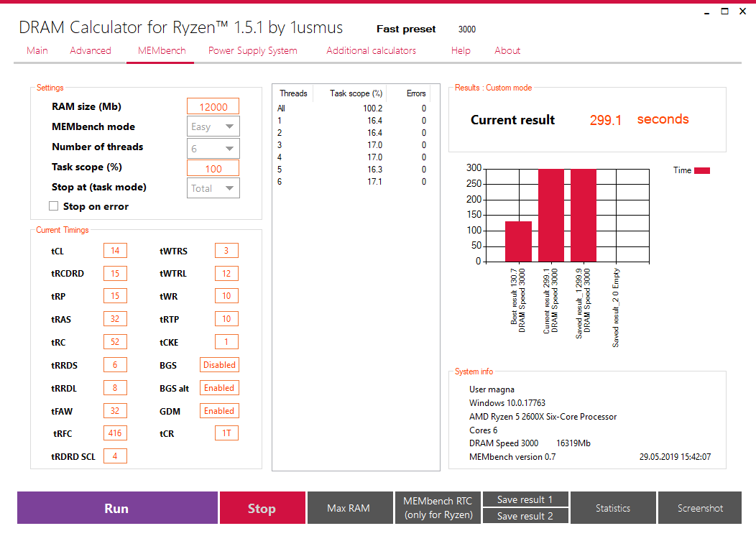
Task: Click the Max RAM button
Action: [x=349, y=508]
